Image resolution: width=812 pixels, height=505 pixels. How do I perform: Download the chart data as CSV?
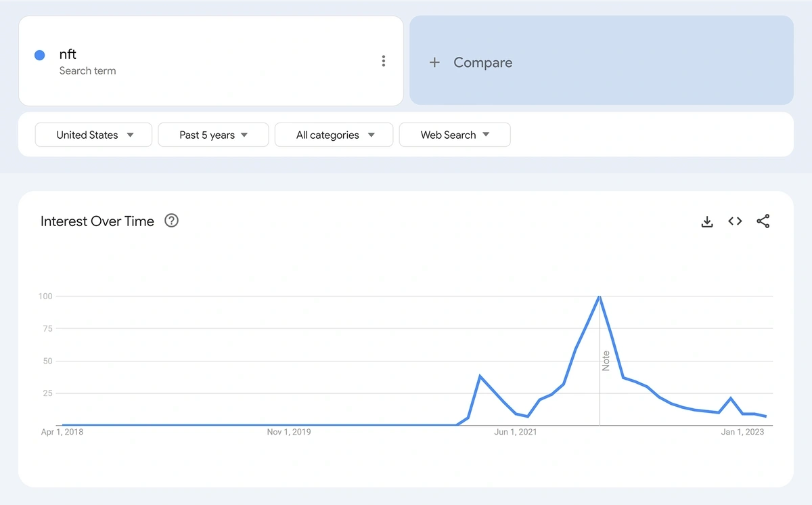click(x=707, y=221)
